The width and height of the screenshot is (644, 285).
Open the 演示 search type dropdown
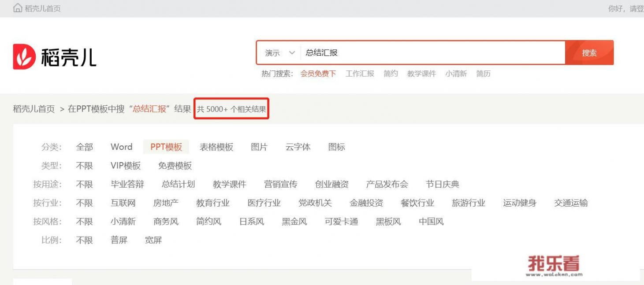point(279,53)
